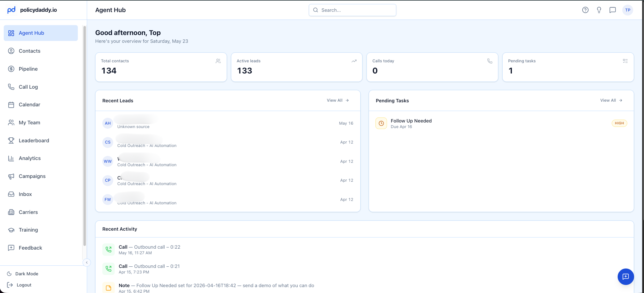Click the Contacts sidebar icon
This screenshot has width=644, height=293.
coord(11,51)
